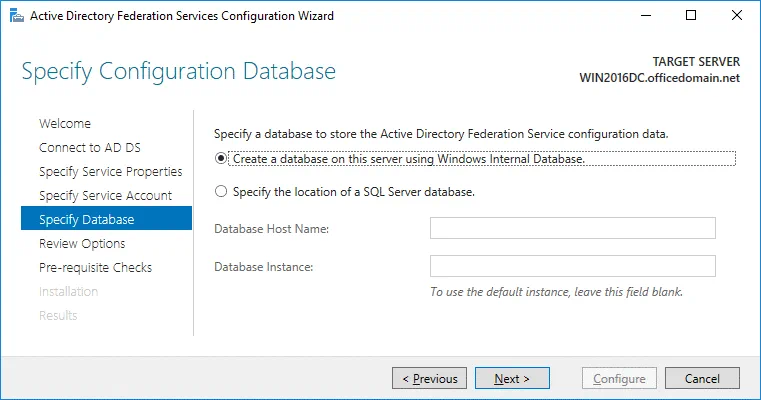Focus the Database Instance input box
The width and height of the screenshot is (761, 400).
click(x=572, y=266)
